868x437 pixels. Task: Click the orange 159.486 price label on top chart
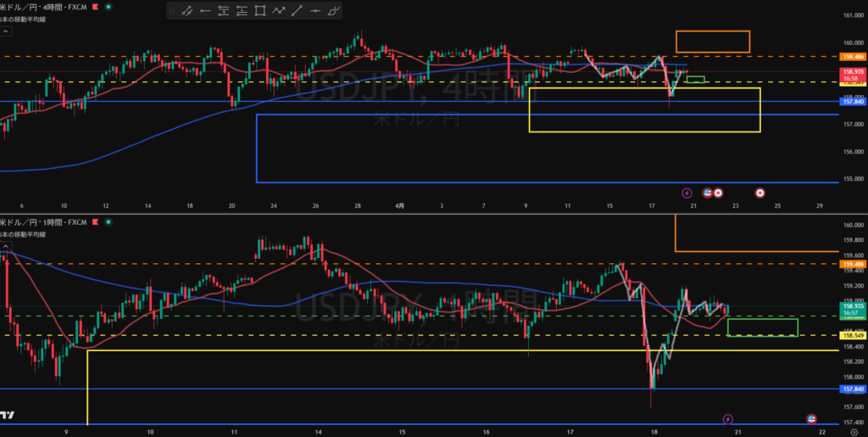tap(850, 56)
